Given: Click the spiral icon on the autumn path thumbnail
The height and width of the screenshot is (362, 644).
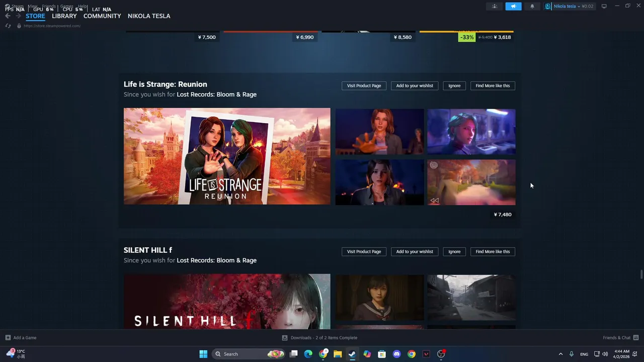Looking at the screenshot, I should (434, 165).
